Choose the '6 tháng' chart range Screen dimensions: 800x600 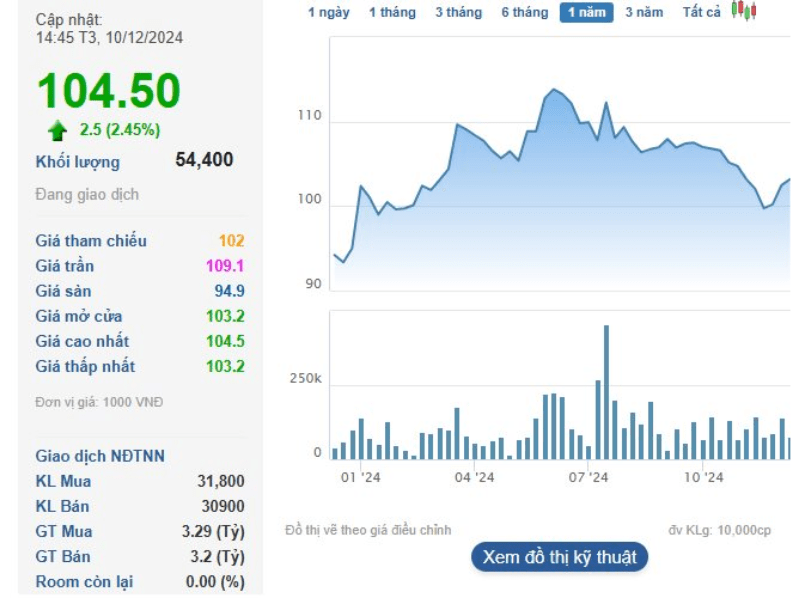(x=524, y=13)
